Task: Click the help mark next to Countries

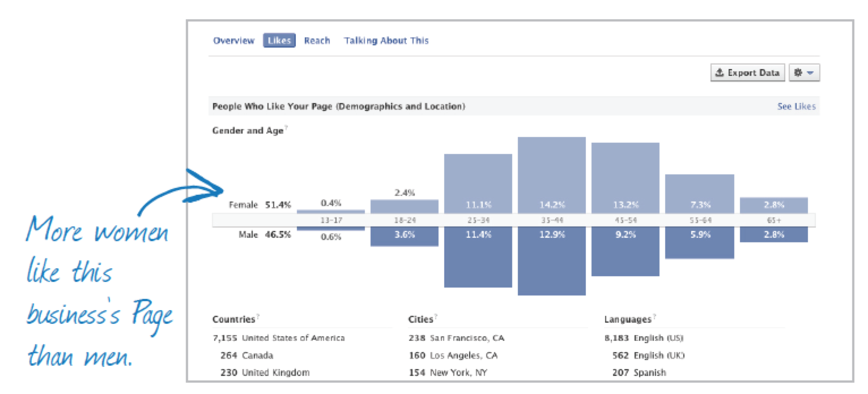Action: [x=258, y=317]
